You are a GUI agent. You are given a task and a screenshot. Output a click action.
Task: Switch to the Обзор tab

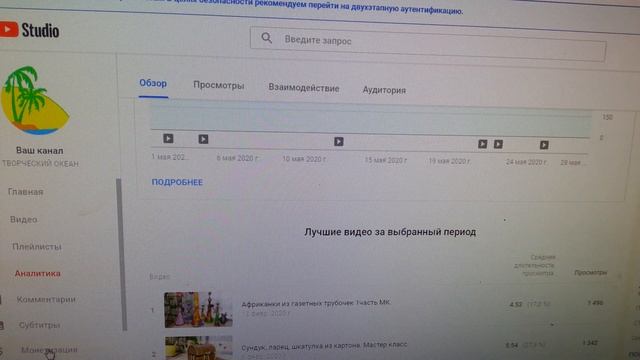coord(153,83)
